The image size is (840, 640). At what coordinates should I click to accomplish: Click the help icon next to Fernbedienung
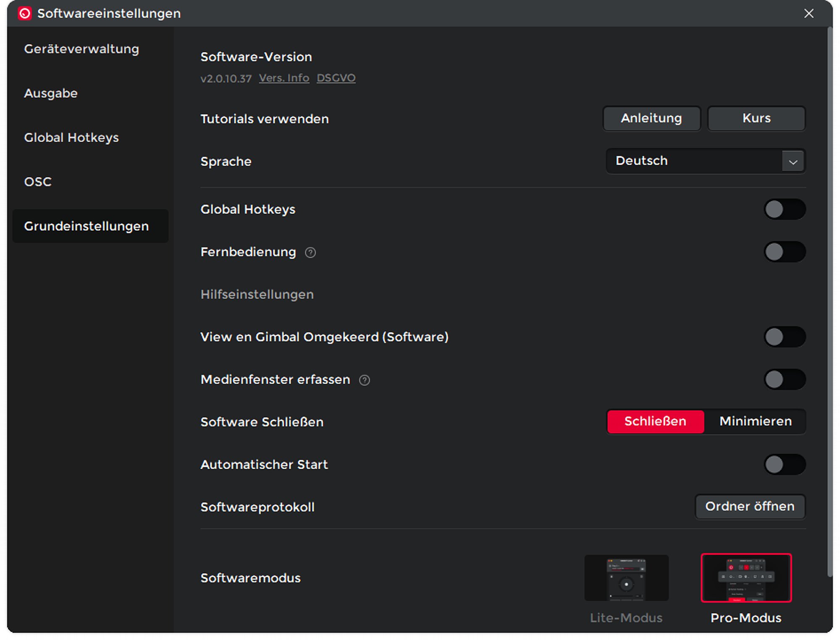tap(310, 253)
